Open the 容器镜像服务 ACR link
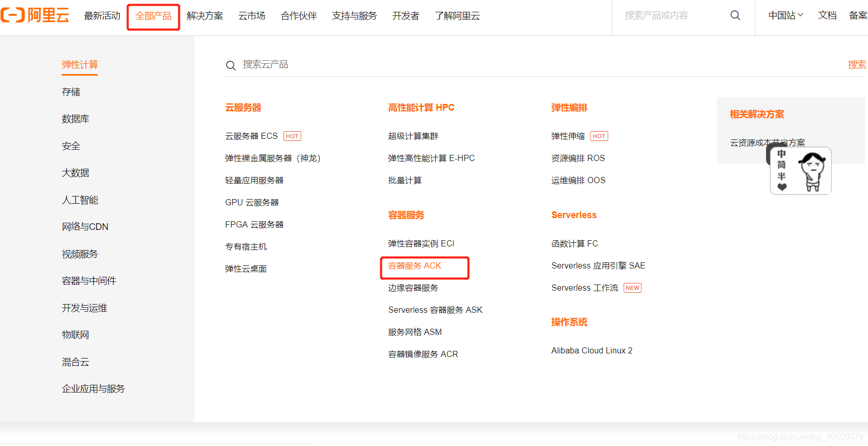Image resolution: width=868 pixels, height=446 pixels. [x=423, y=354]
